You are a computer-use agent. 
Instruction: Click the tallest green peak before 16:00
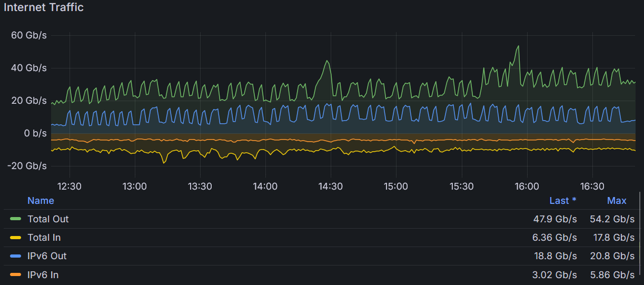coord(518,46)
